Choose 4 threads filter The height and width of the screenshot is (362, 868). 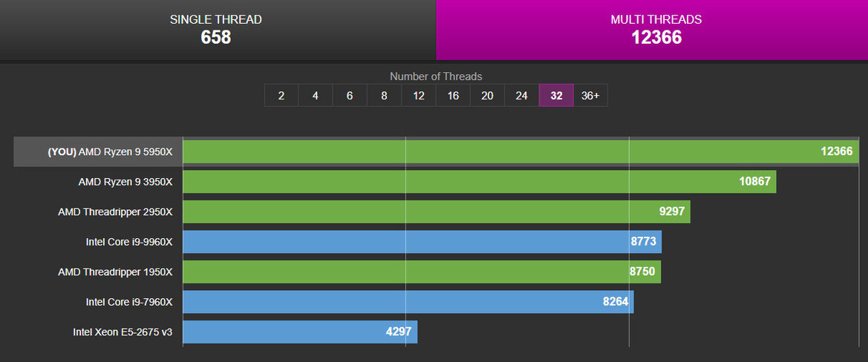coord(316,96)
